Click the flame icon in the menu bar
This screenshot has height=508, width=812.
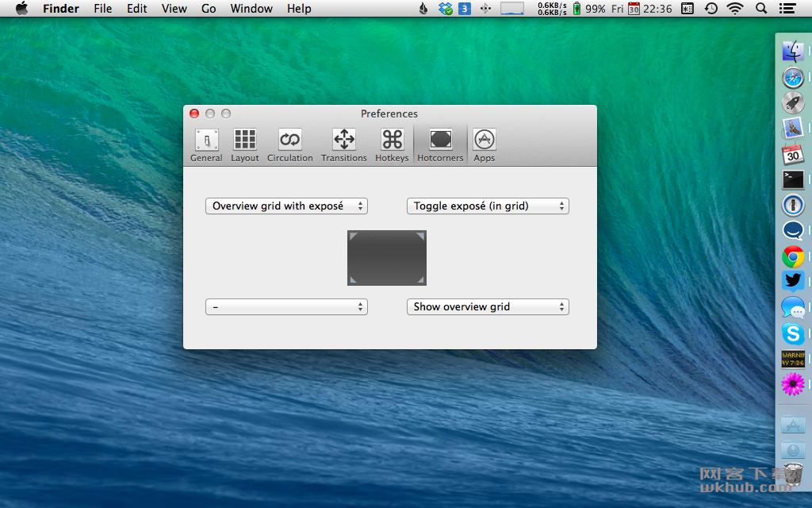423,8
